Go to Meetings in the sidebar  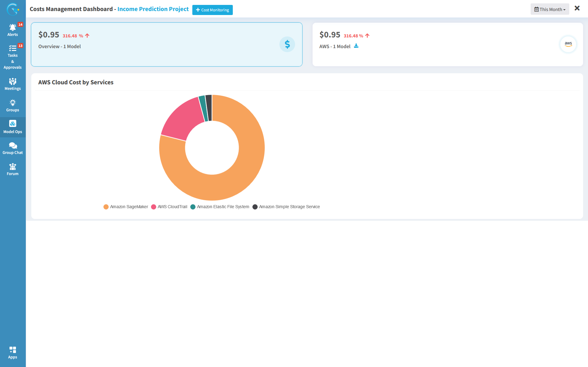click(13, 84)
